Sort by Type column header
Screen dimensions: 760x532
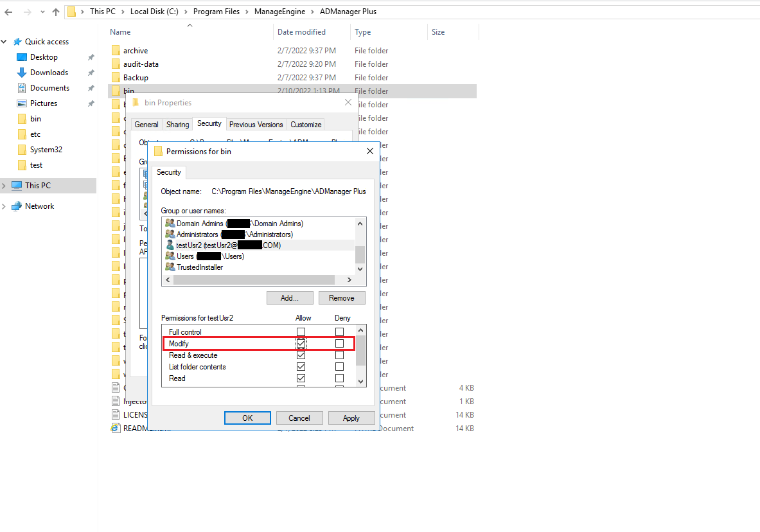362,32
